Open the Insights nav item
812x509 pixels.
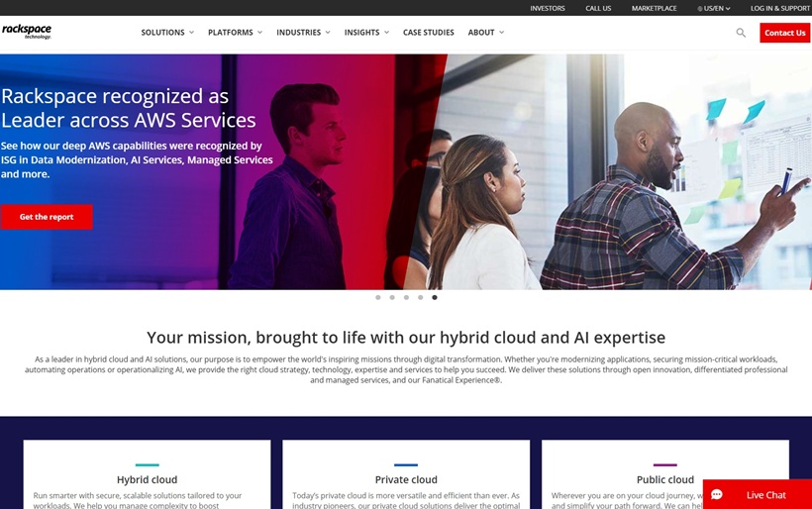coord(362,32)
